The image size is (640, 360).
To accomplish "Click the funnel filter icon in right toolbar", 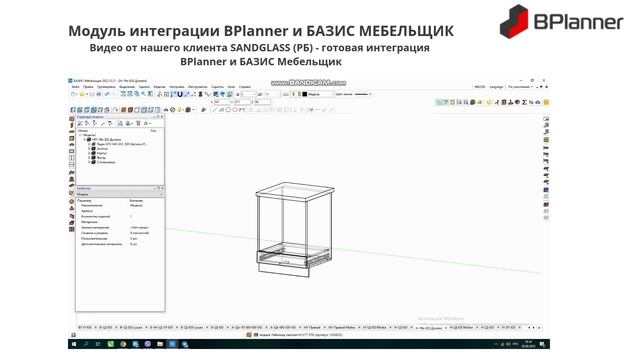I will tap(446, 102).
